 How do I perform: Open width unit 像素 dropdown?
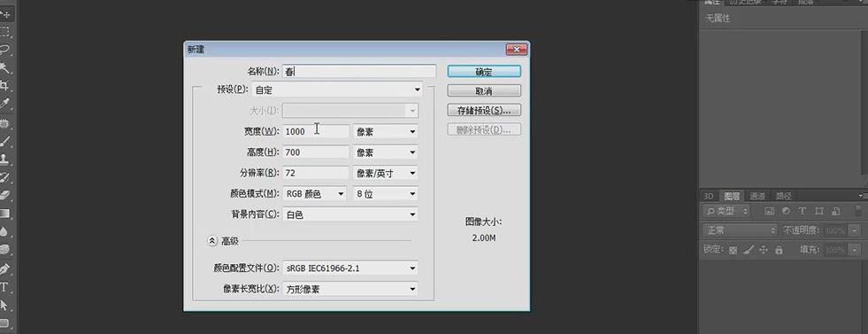tap(385, 131)
